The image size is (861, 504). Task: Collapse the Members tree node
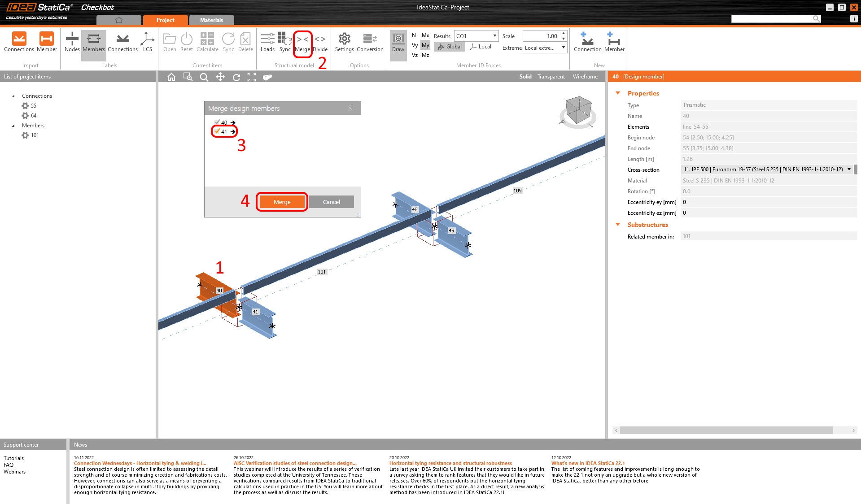click(x=13, y=126)
